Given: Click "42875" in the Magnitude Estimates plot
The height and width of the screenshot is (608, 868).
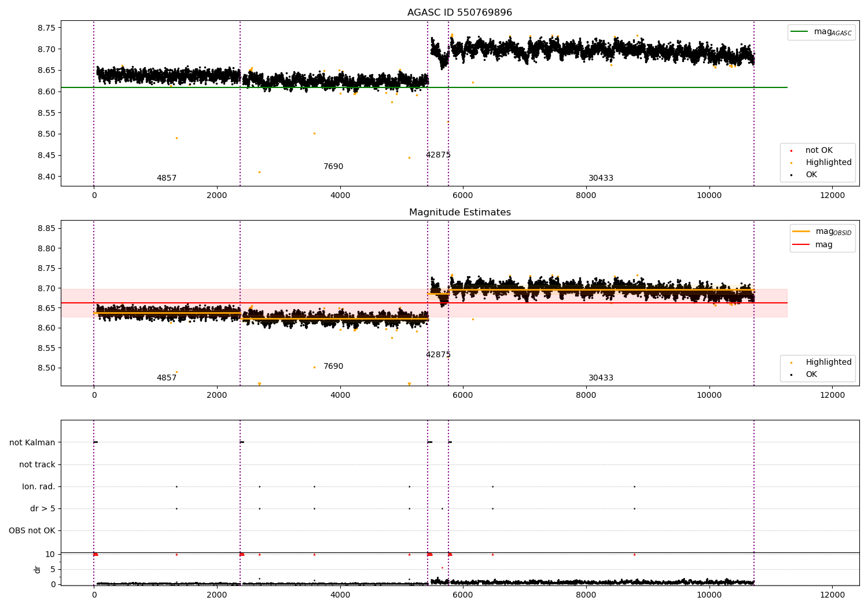Looking at the screenshot, I should [438, 355].
